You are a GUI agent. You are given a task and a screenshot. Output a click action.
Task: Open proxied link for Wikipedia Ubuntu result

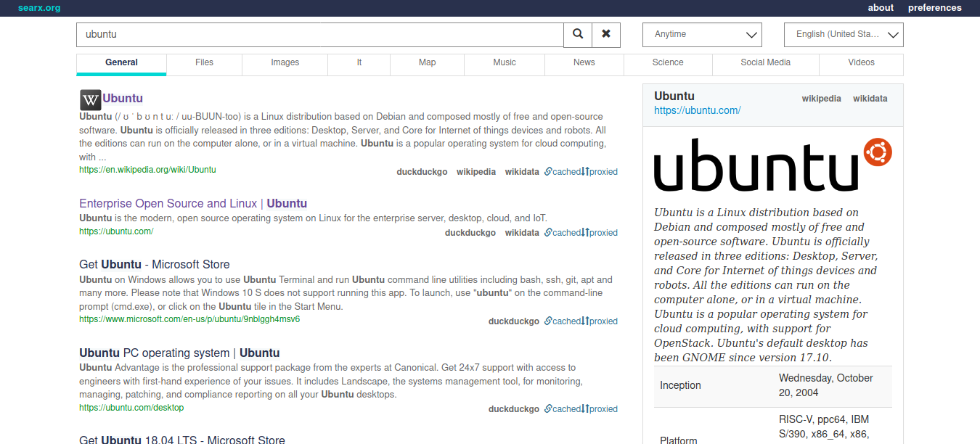tap(600, 172)
